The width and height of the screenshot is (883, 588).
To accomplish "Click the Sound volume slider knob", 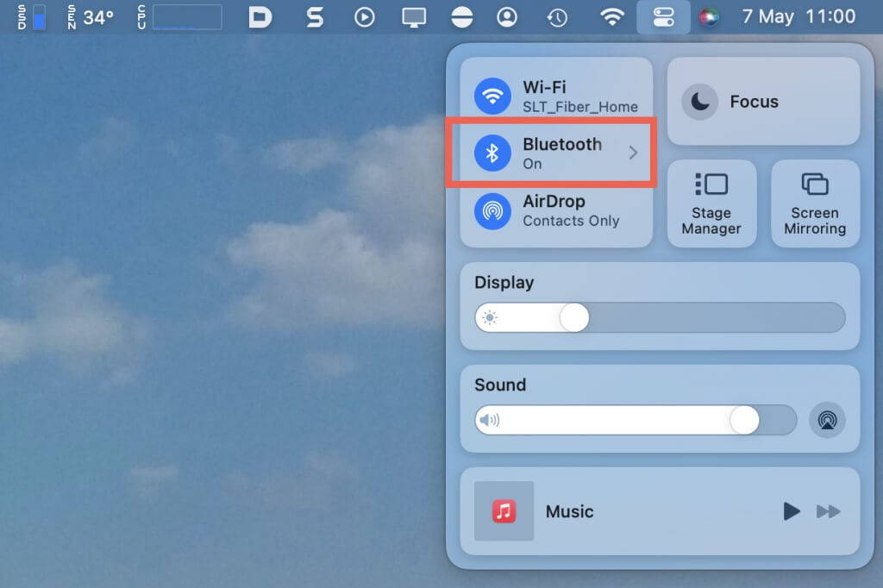I will point(744,421).
